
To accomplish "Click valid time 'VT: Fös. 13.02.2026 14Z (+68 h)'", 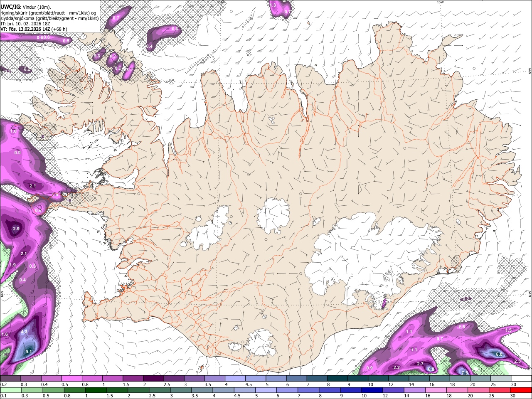I will (x=34, y=29).
